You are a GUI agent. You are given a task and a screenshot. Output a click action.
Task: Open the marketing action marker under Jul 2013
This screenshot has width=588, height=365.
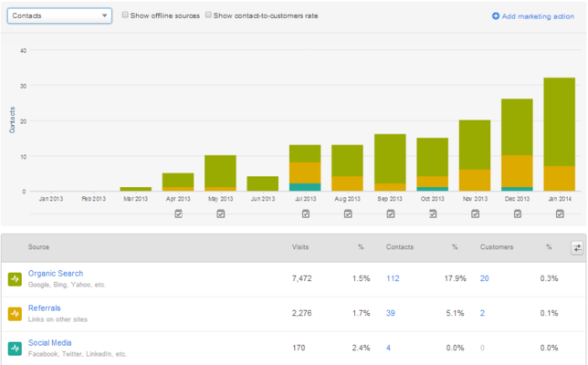coord(306,214)
